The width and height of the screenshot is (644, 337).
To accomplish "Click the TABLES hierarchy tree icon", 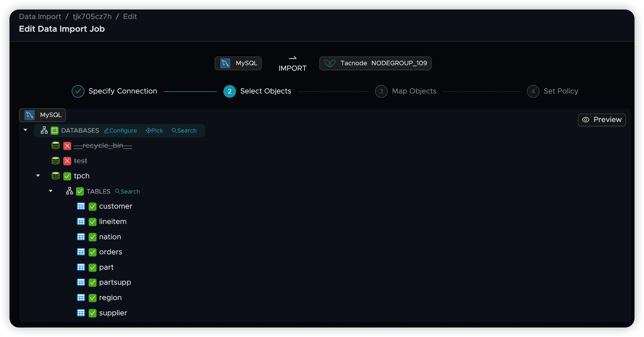I will click(70, 191).
